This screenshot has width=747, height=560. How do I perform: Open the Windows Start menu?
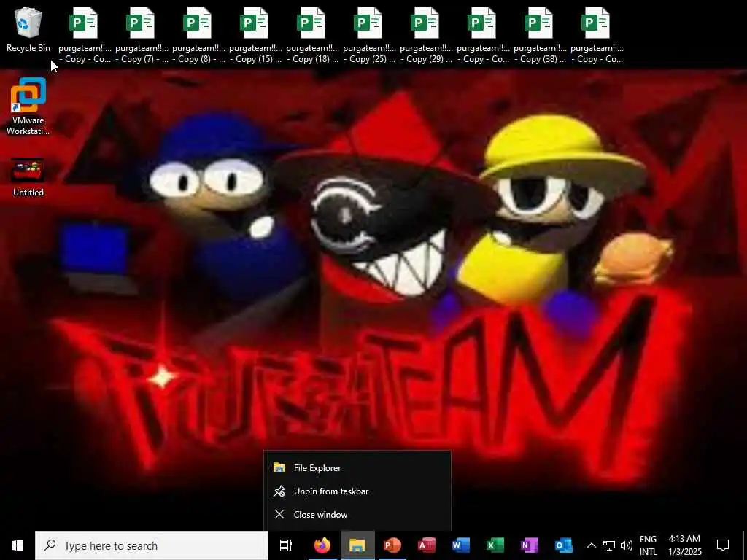(18, 545)
